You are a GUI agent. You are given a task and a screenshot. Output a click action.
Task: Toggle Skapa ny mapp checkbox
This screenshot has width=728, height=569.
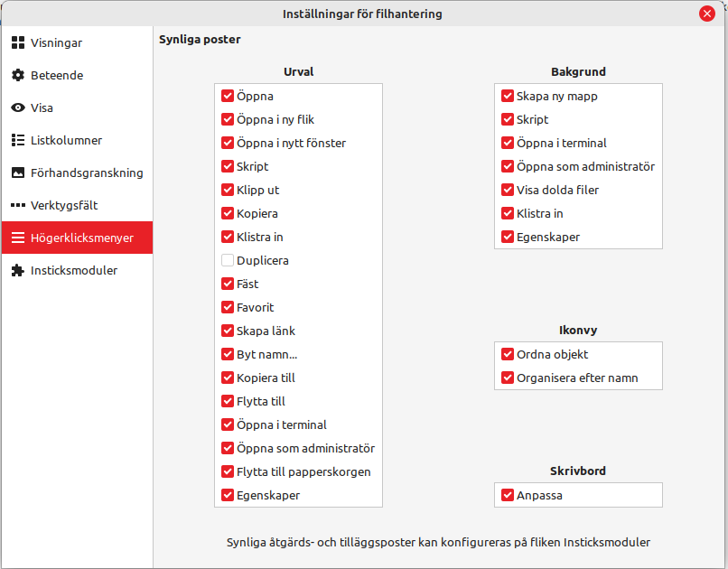508,96
